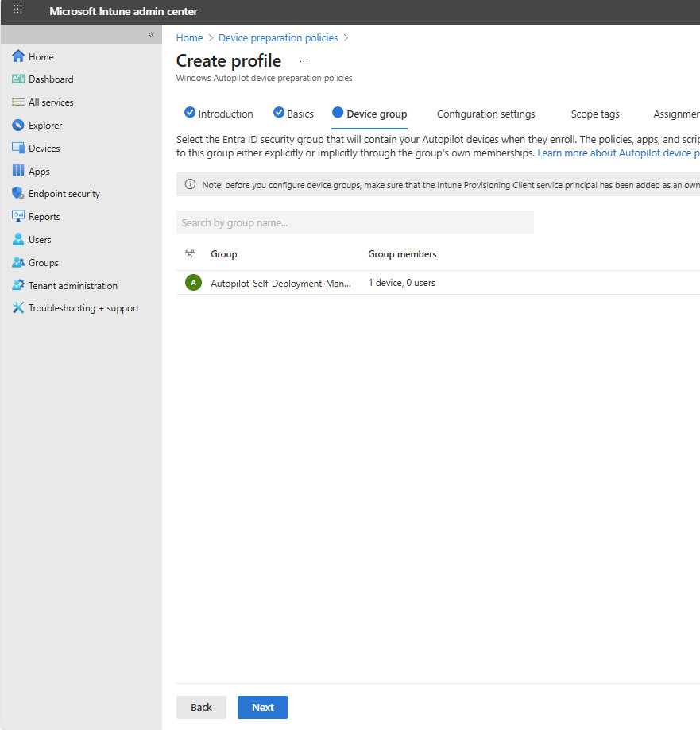Click the Back button
Image resolution: width=700 pixels, height=730 pixels.
(x=201, y=707)
